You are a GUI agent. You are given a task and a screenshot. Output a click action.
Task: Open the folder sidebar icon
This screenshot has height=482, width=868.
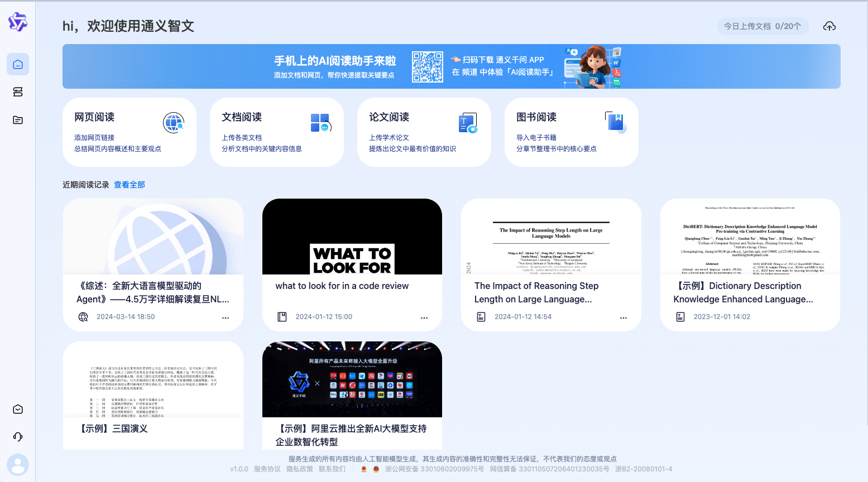click(18, 120)
